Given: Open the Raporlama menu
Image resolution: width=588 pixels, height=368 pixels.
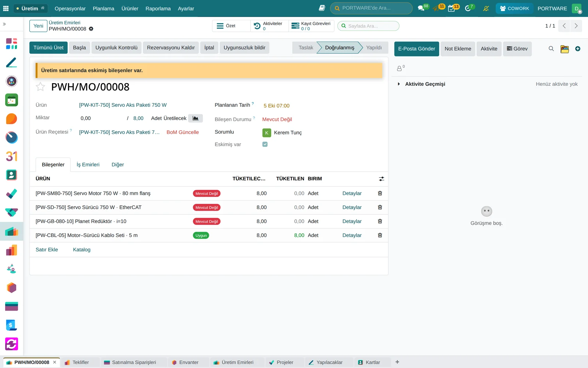Looking at the screenshot, I should 158,8.
